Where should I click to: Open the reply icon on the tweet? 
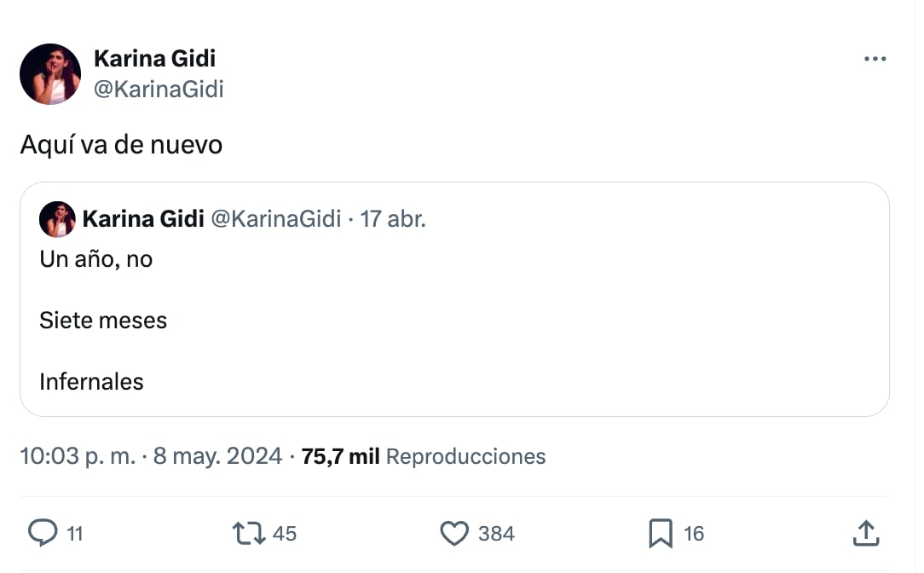tap(41, 533)
